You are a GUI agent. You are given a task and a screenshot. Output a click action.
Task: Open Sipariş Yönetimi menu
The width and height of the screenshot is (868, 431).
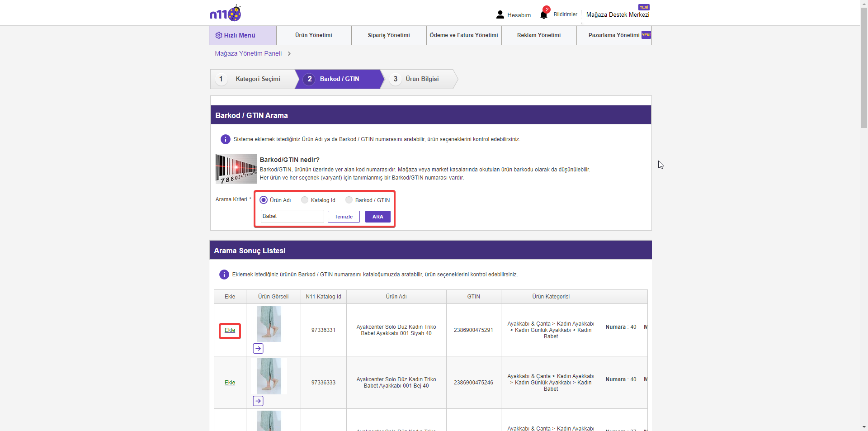click(389, 35)
